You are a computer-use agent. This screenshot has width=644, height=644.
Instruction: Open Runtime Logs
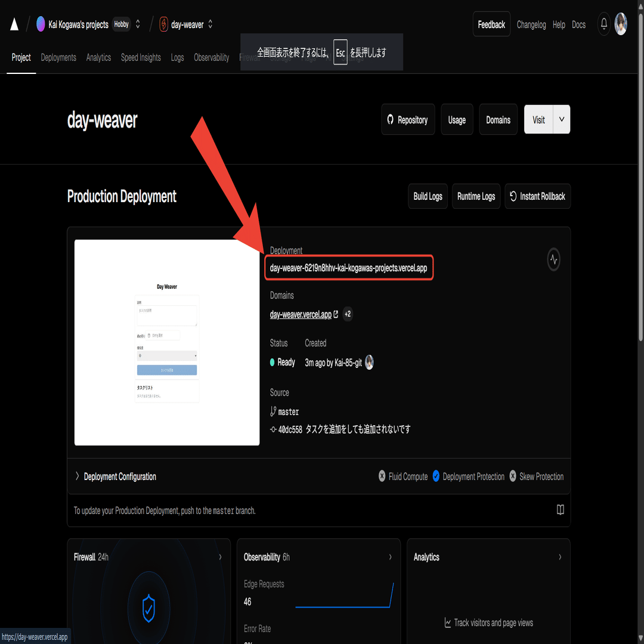coord(476,196)
